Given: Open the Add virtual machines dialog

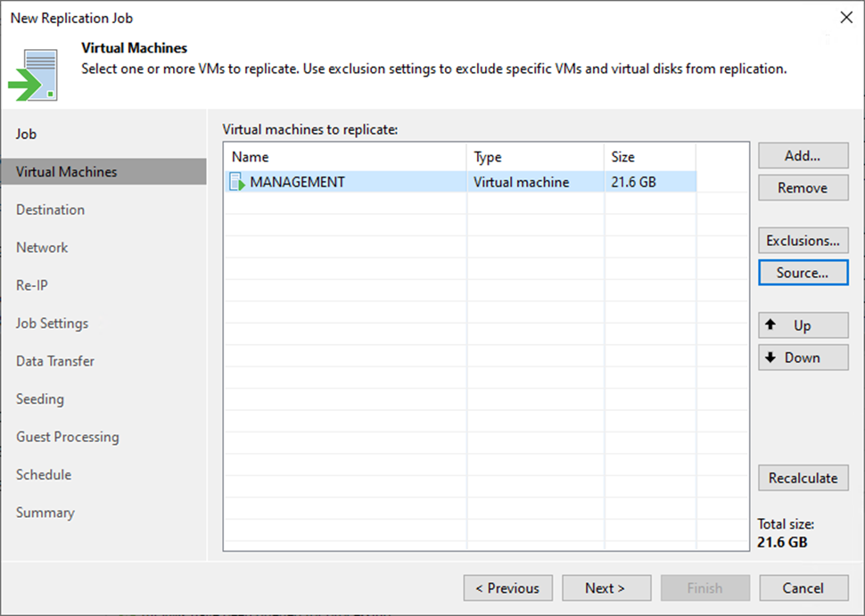Looking at the screenshot, I should (803, 155).
